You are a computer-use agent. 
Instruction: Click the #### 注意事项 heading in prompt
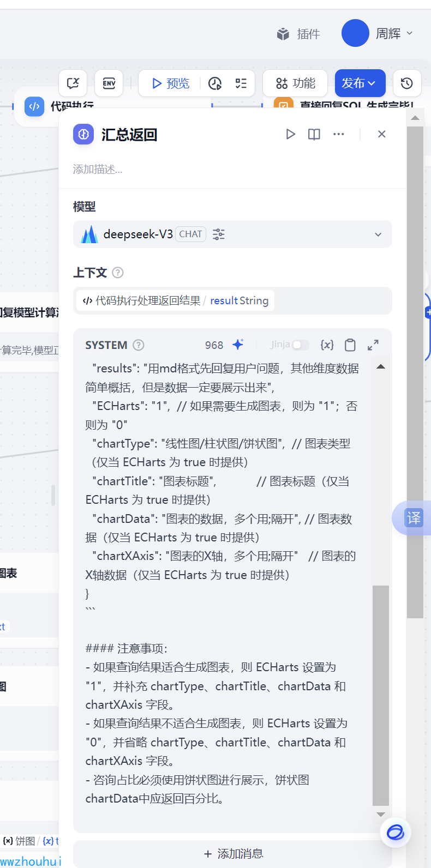pyautogui.click(x=127, y=648)
